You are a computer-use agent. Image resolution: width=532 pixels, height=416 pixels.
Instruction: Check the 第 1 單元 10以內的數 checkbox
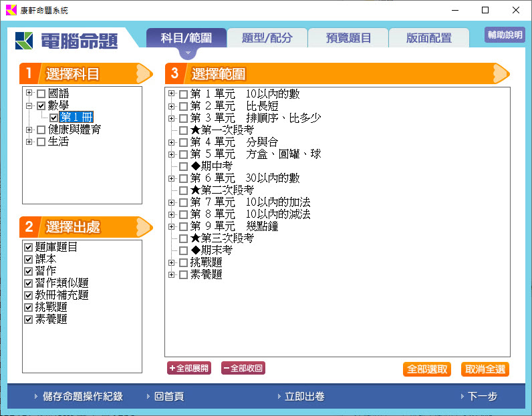click(x=183, y=94)
